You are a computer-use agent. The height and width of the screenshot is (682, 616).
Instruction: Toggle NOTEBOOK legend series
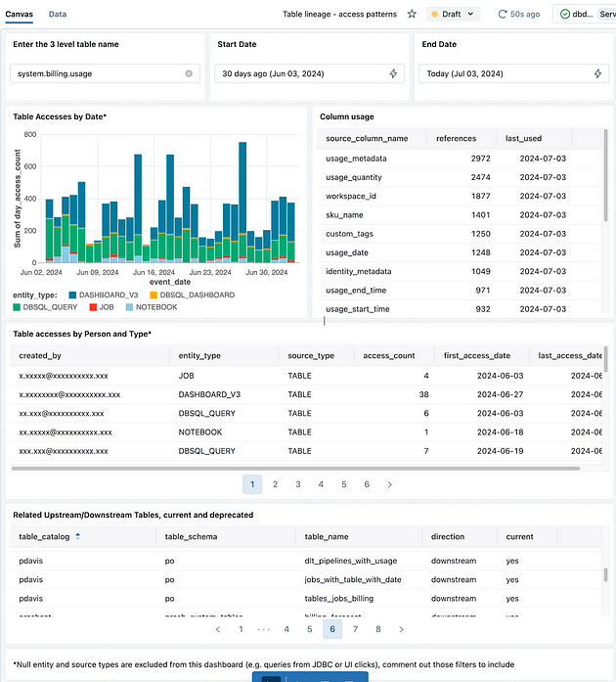152,307
